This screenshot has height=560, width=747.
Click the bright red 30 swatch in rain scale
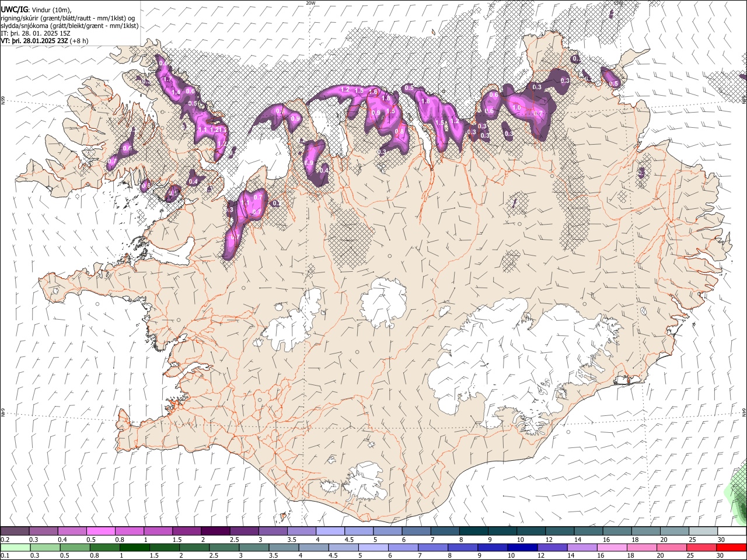[x=731, y=547]
